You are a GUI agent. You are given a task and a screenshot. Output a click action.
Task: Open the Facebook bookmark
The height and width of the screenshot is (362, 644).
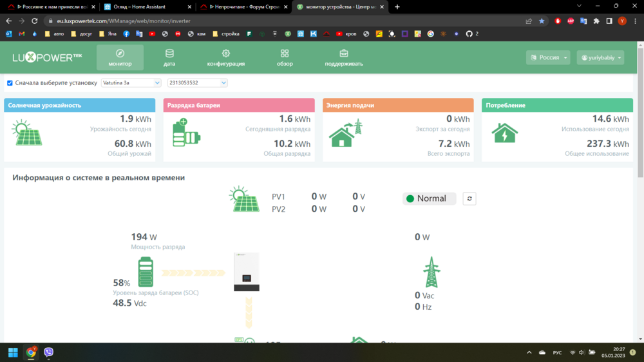pos(126,33)
